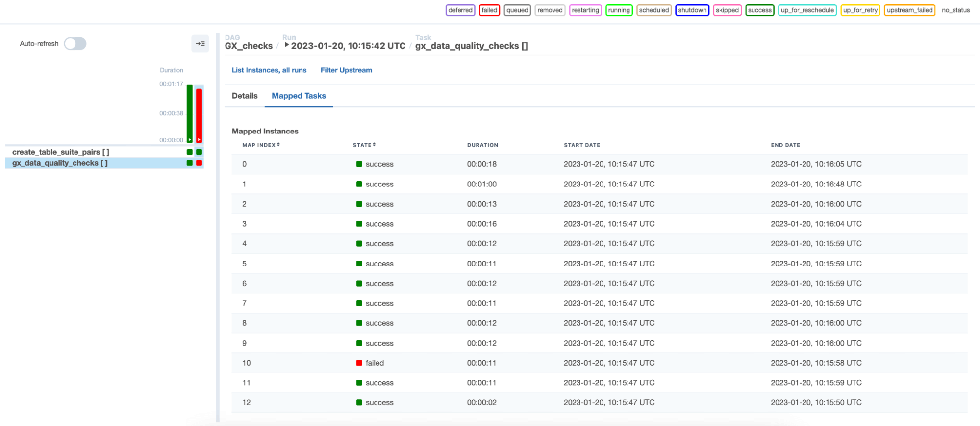Click the red failed legend badge
Image resolution: width=980 pixels, height=426 pixels.
click(x=489, y=10)
